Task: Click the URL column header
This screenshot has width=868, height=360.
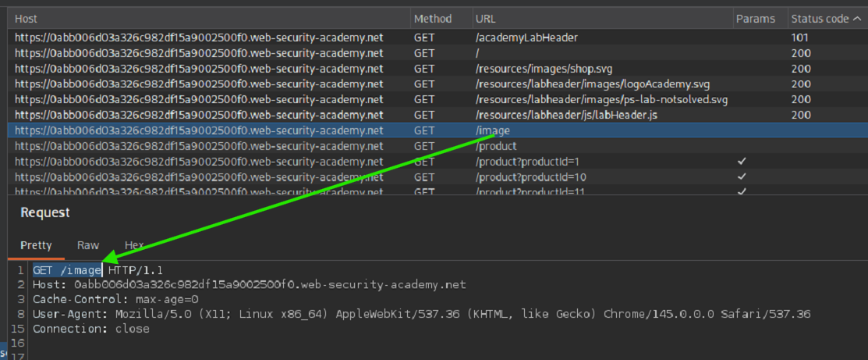Action: point(484,19)
